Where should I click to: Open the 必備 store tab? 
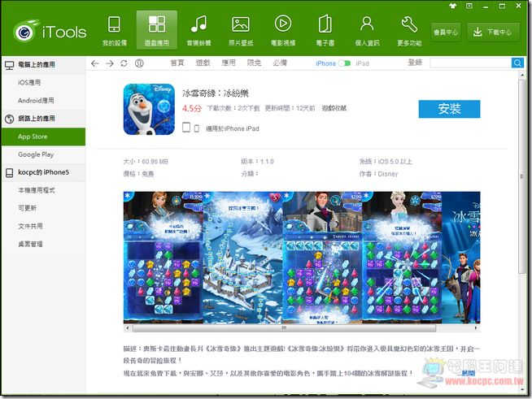(x=280, y=63)
